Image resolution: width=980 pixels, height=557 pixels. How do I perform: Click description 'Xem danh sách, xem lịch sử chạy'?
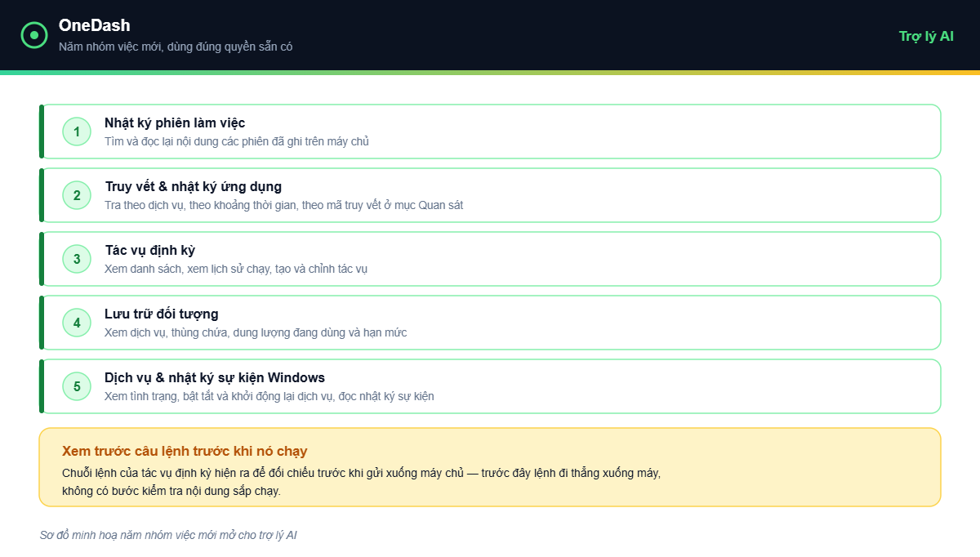coord(236,269)
